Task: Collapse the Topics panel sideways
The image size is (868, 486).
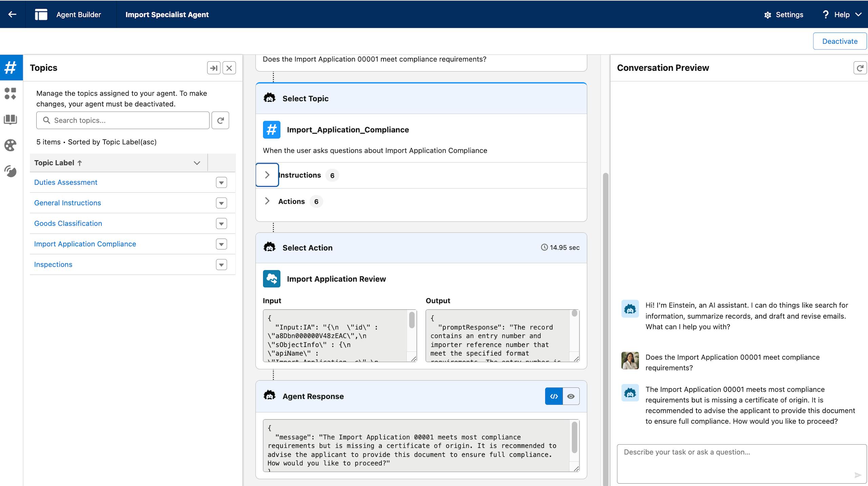Action: click(x=214, y=68)
